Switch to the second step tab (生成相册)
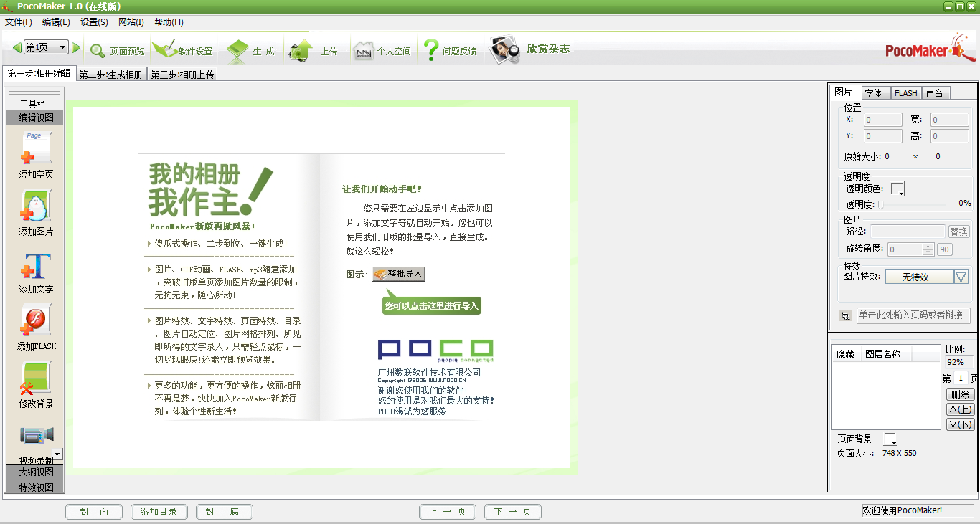The height and width of the screenshot is (524, 980). pos(110,75)
